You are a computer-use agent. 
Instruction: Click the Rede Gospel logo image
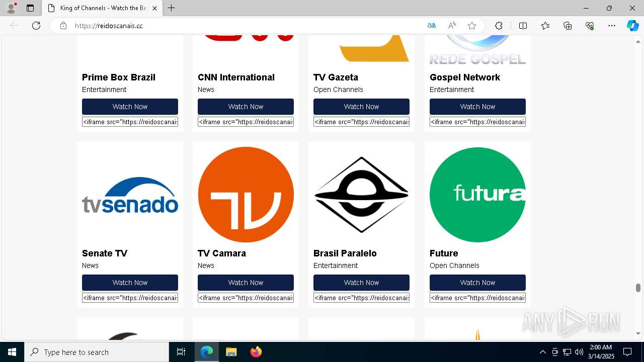(477, 50)
